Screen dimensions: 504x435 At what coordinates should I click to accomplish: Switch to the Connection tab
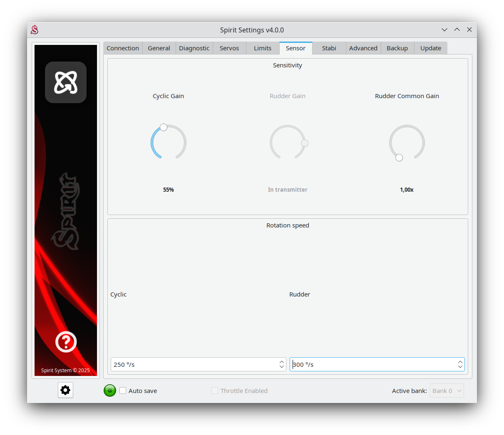(123, 48)
